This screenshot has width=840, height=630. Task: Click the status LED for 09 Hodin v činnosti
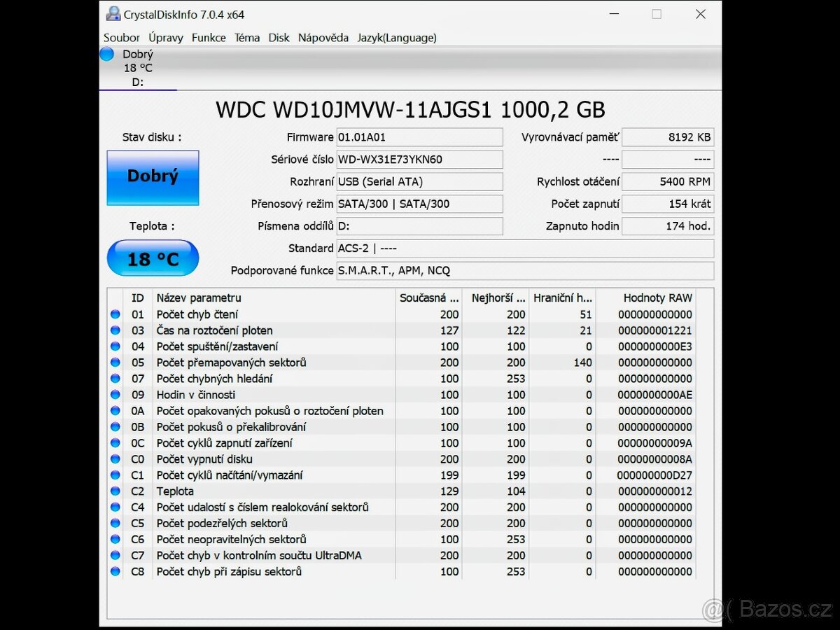[114, 395]
